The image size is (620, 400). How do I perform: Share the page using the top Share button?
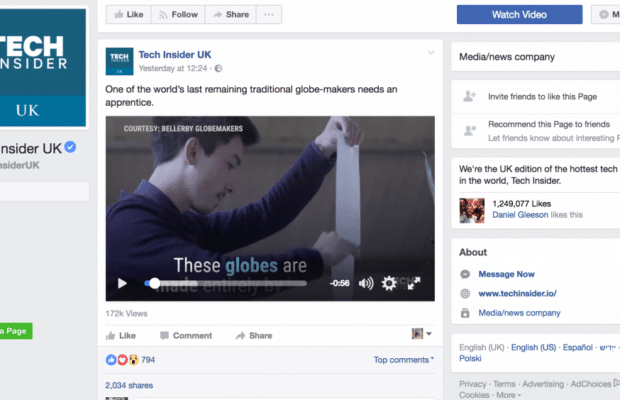231,15
